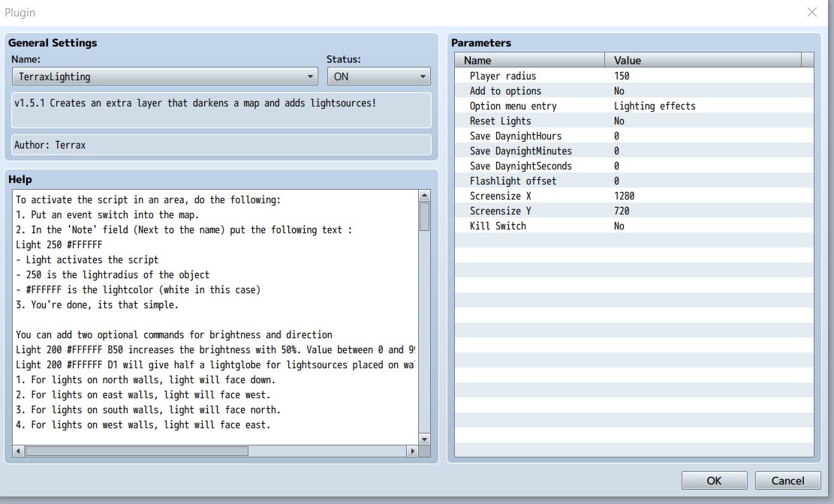
Task: Click the Help scroll right arrow
Action: (x=412, y=451)
